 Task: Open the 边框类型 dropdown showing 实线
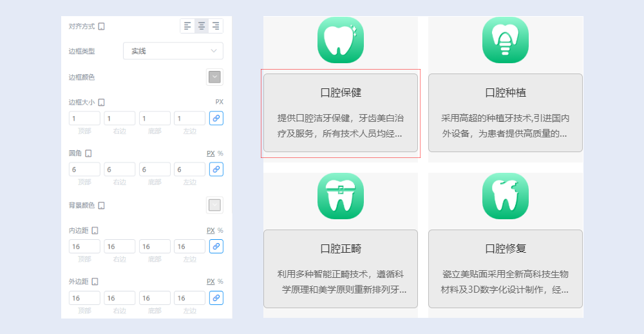173,51
